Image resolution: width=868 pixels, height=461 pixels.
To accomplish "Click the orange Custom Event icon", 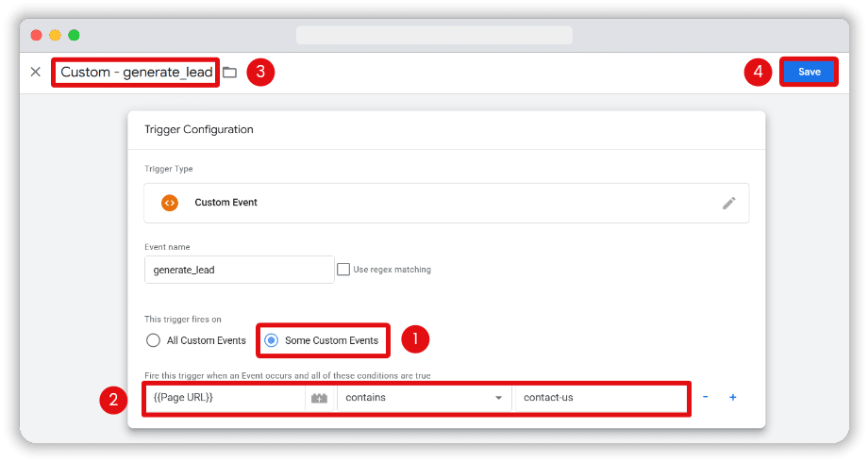I will [170, 203].
